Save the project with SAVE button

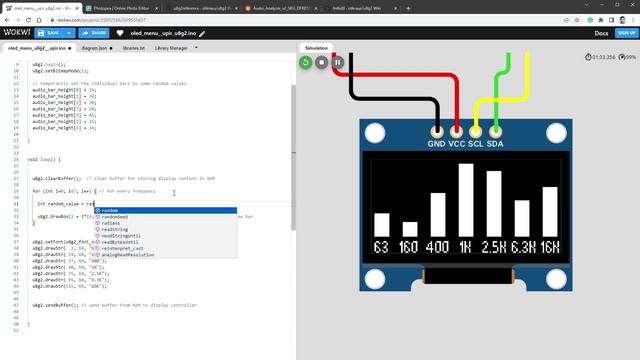coord(49,33)
